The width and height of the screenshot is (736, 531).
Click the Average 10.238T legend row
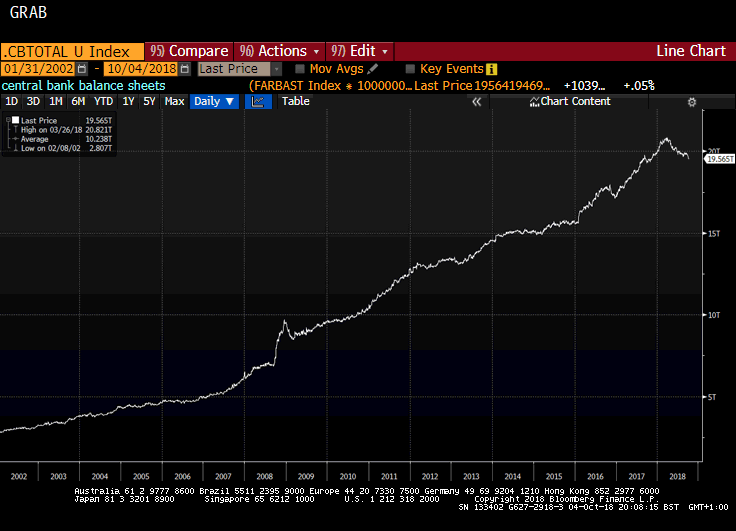[66, 139]
